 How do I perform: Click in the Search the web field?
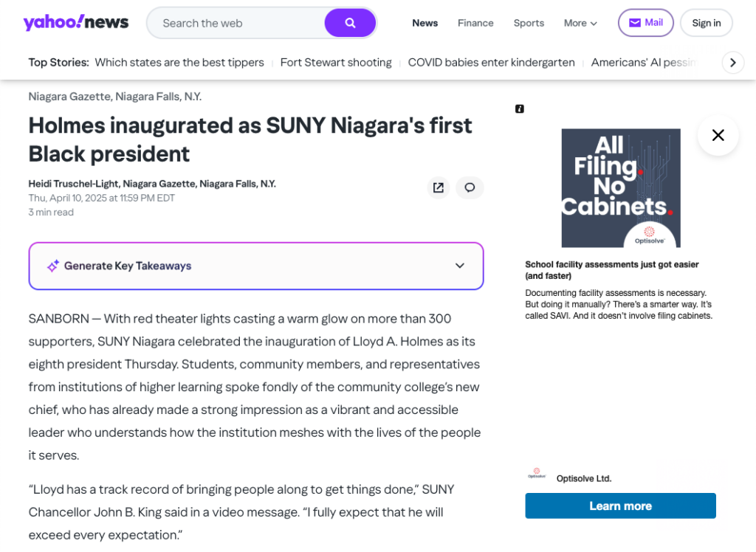point(236,23)
